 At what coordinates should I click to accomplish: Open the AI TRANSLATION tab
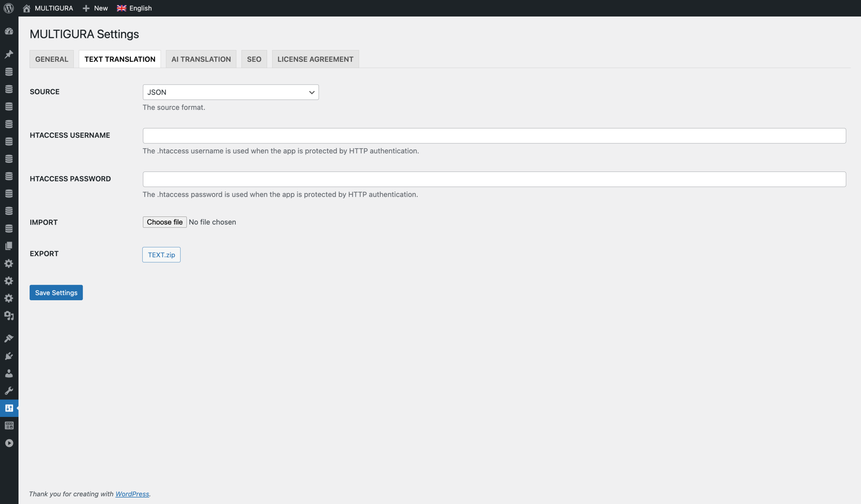coord(201,59)
